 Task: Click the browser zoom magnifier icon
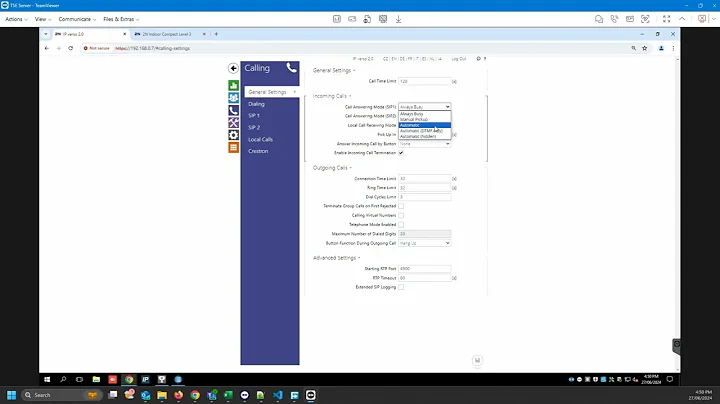pyautogui.click(x=634, y=48)
